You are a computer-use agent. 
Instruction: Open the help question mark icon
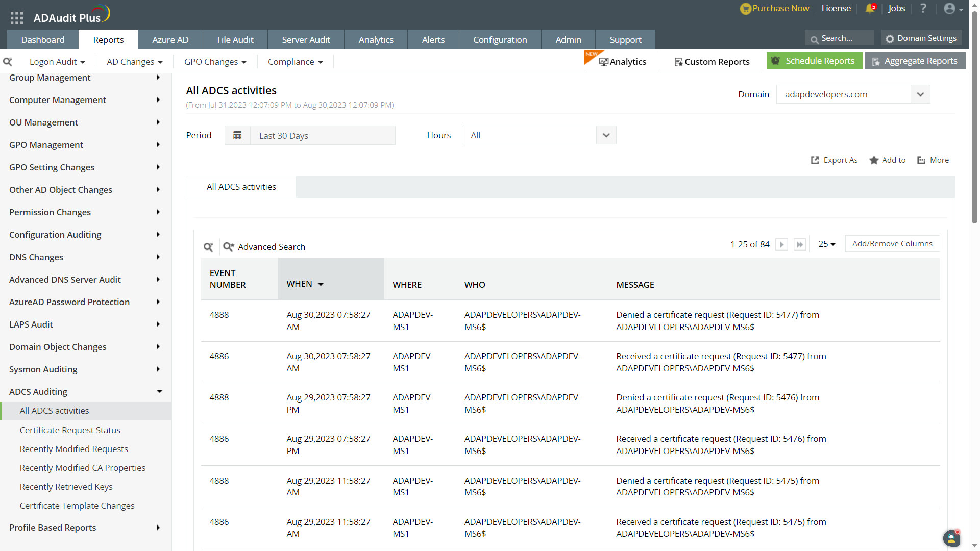(923, 9)
